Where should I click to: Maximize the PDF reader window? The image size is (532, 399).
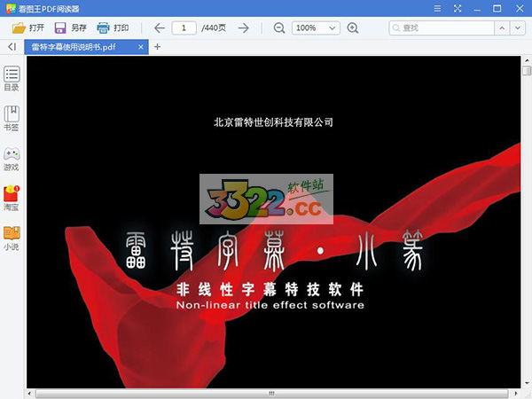click(x=497, y=9)
